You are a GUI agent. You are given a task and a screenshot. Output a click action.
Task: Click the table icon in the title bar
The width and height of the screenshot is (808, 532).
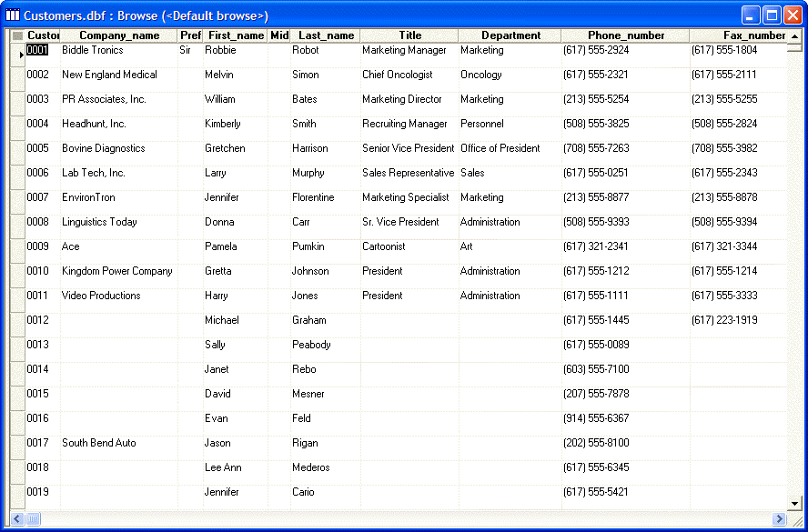[13, 15]
